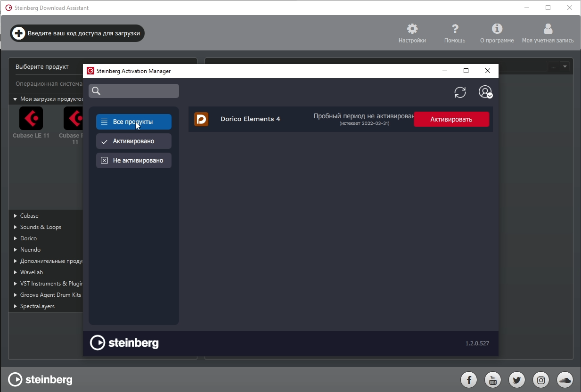This screenshot has width=581, height=392.
Task: Click the Cubase LE 11 product thumbnail
Action: (31, 118)
